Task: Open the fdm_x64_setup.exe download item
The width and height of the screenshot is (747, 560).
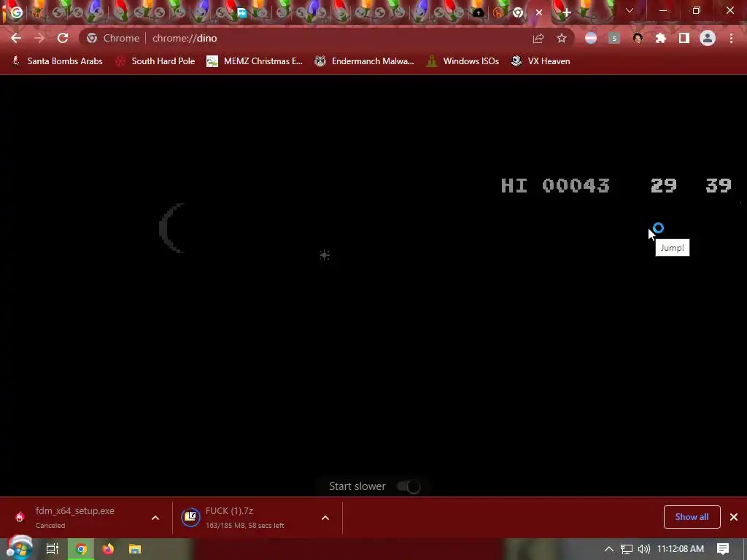Action: 75,517
